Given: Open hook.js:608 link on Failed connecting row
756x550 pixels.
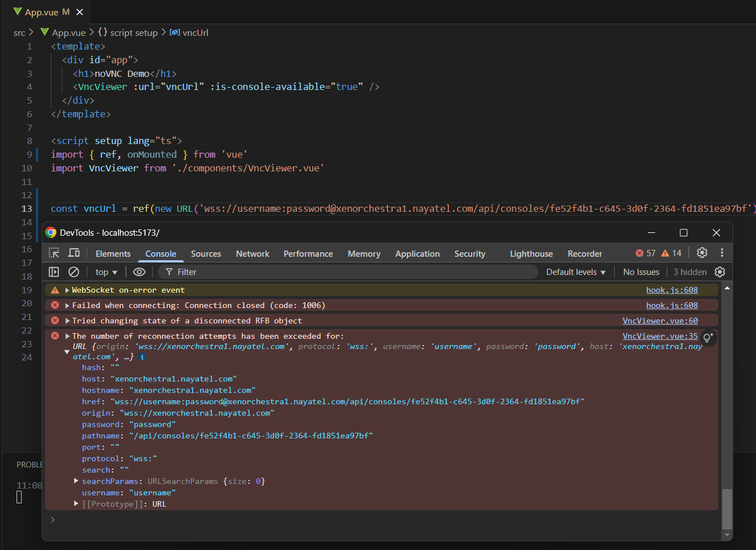Looking at the screenshot, I should pyautogui.click(x=672, y=306).
